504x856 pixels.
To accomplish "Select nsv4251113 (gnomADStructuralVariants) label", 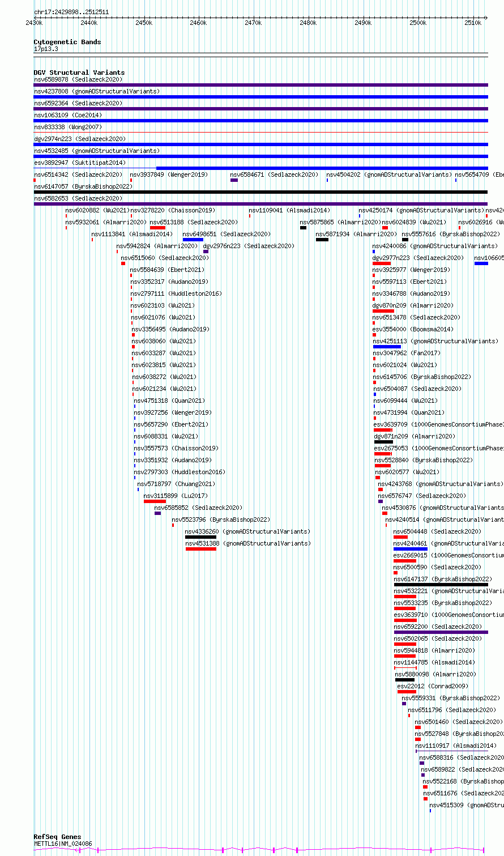I will coord(436,342).
